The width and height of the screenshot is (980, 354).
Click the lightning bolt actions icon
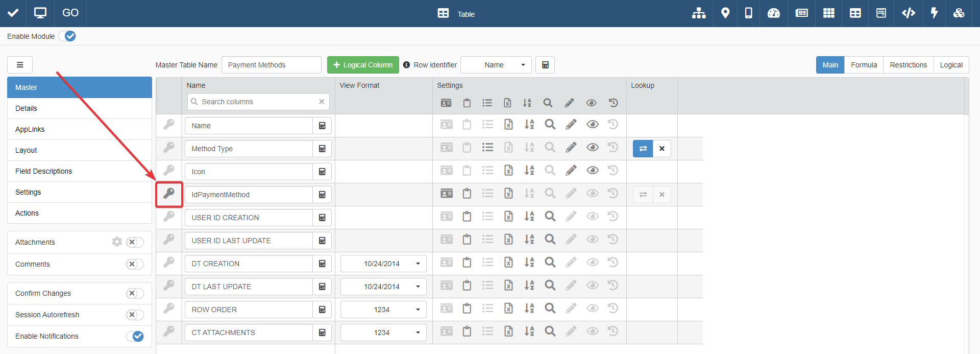[x=934, y=13]
